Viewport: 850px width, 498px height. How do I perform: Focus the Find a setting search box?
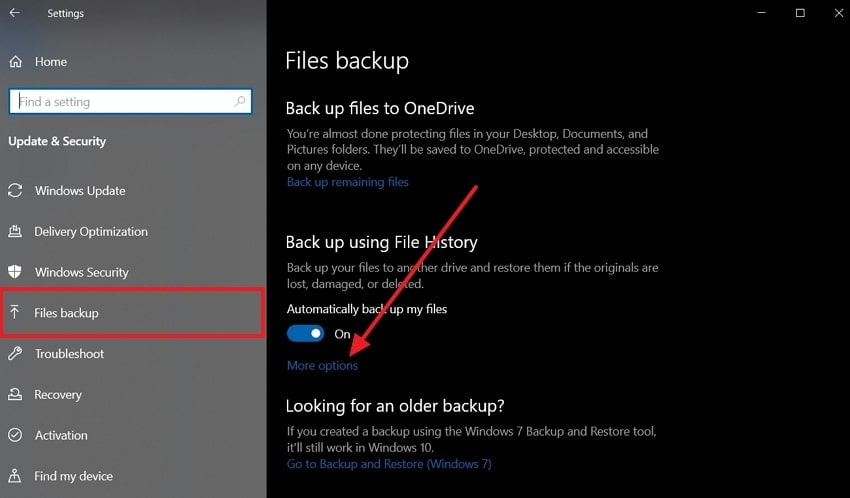tap(120, 101)
